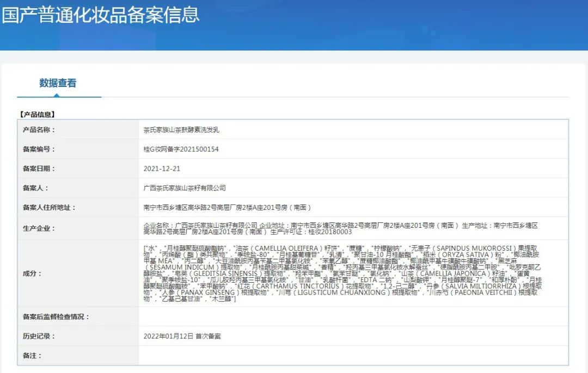The height and width of the screenshot is (373, 588).
Task: Select the filing date 2021-12-21
Action: [x=162, y=169]
